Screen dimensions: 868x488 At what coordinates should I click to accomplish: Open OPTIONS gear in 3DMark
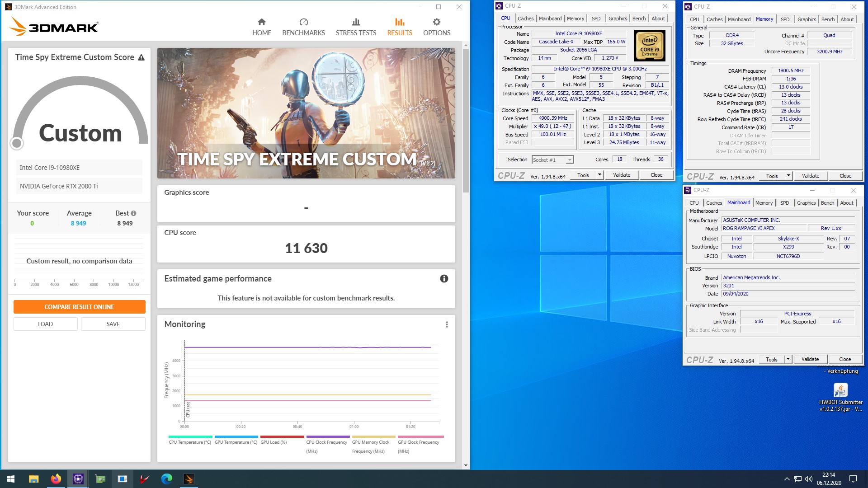click(437, 27)
